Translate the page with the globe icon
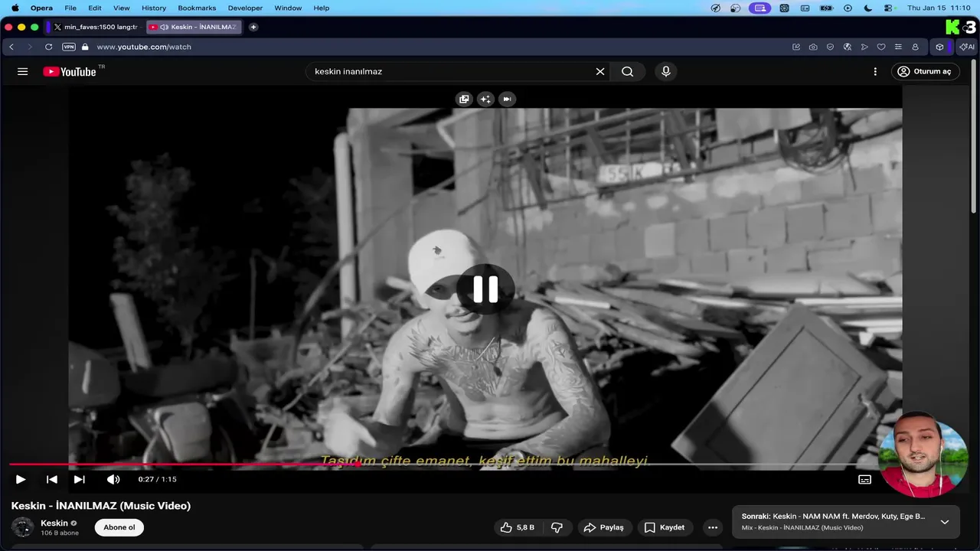The image size is (980, 551). 848,47
